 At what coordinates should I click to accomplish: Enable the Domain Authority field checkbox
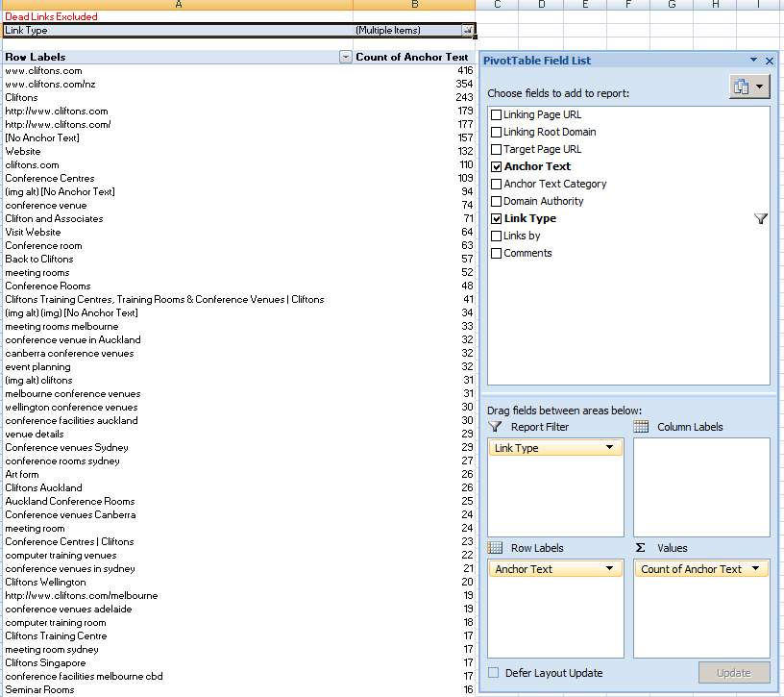pyautogui.click(x=496, y=202)
